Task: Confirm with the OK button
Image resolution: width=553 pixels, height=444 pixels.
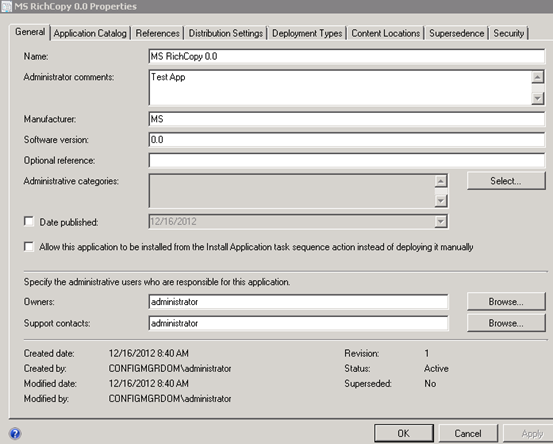Action: tap(404, 433)
